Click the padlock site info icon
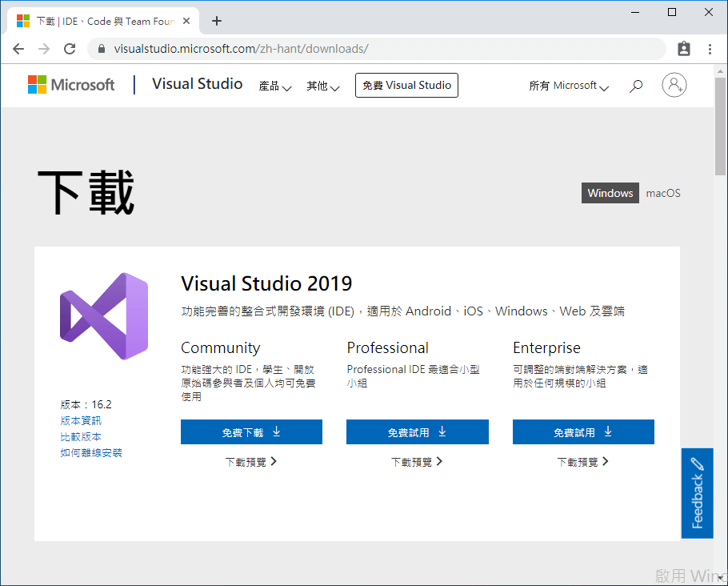This screenshot has width=728, height=586. (x=102, y=49)
